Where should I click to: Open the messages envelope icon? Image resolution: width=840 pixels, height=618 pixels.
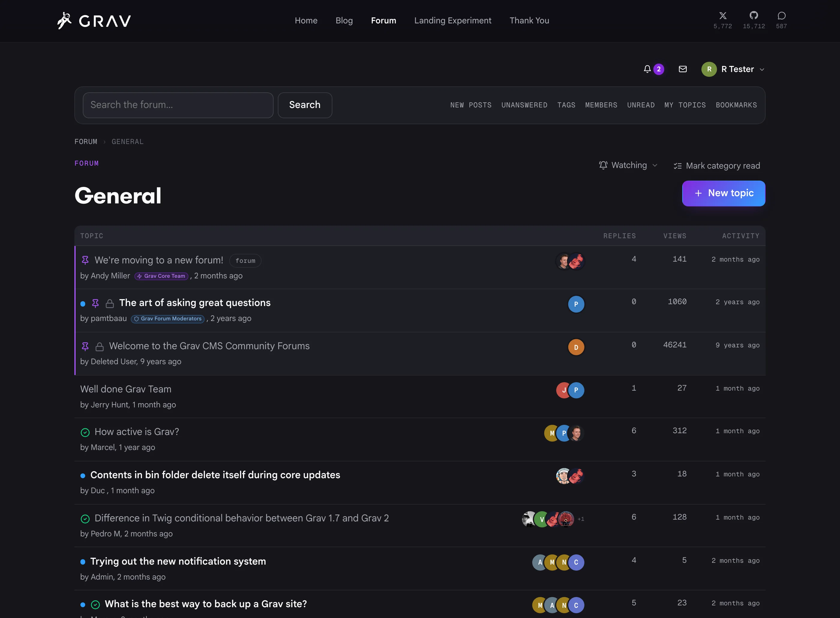tap(682, 69)
